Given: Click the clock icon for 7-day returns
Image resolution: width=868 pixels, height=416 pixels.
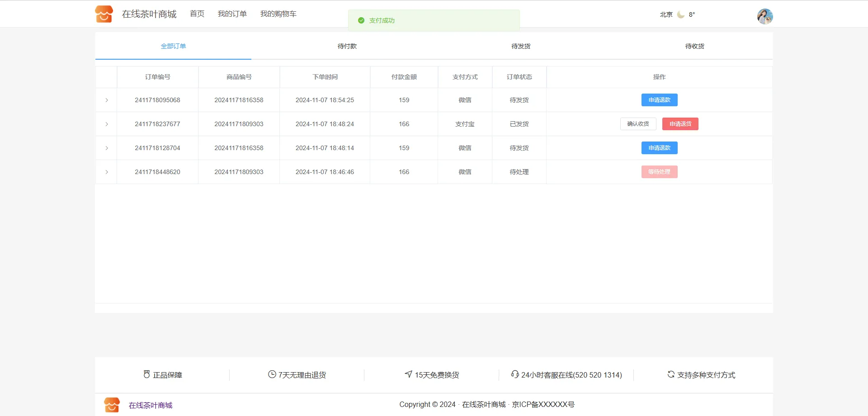Looking at the screenshot, I should [x=272, y=374].
